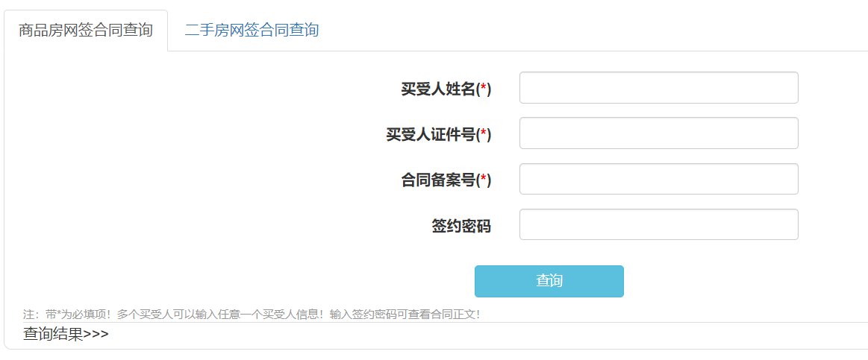
Task: Switch to the 二手房网签合同查询 tab
Action: pyautogui.click(x=252, y=31)
